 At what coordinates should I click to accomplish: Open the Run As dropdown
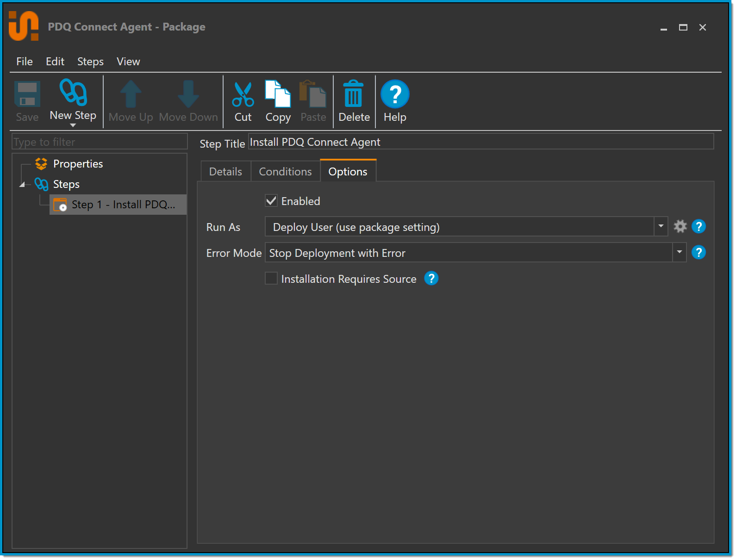[x=661, y=226]
